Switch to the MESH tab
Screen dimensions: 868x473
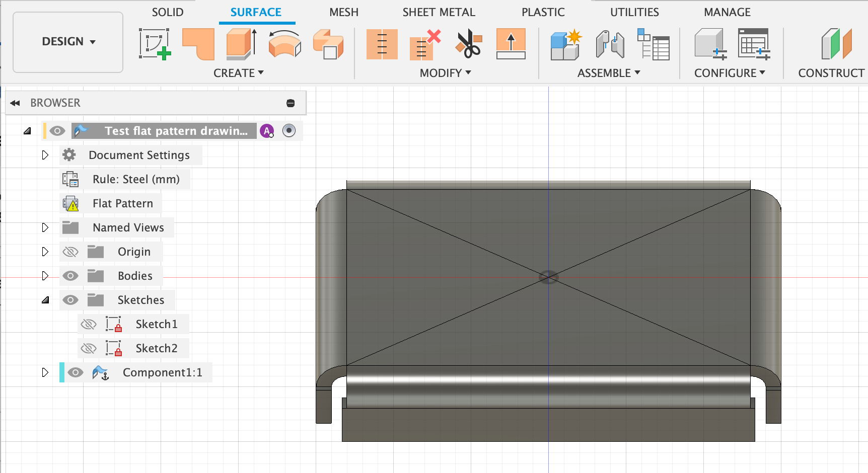pyautogui.click(x=344, y=12)
